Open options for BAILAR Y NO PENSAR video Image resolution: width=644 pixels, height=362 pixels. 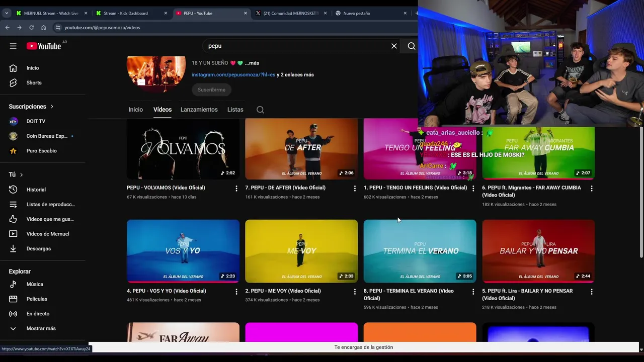pyautogui.click(x=592, y=291)
